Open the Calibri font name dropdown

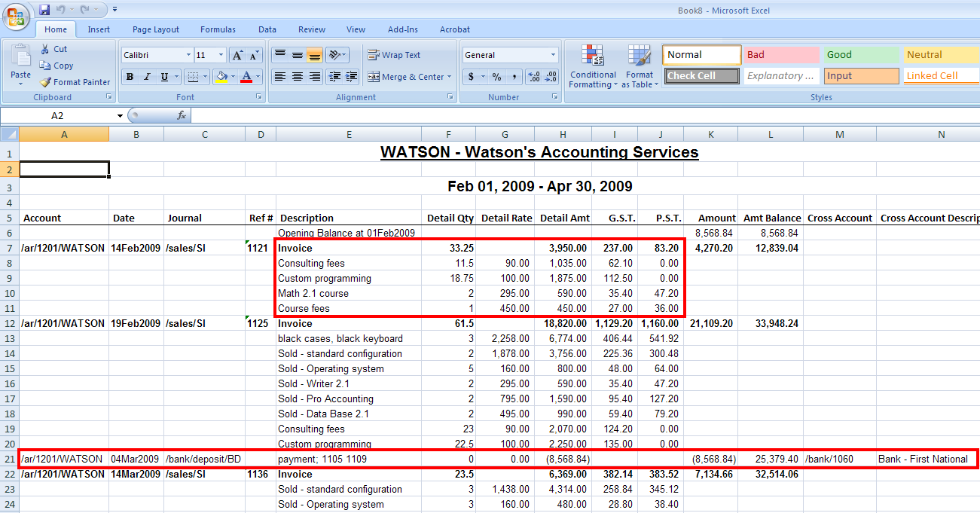pyautogui.click(x=188, y=55)
